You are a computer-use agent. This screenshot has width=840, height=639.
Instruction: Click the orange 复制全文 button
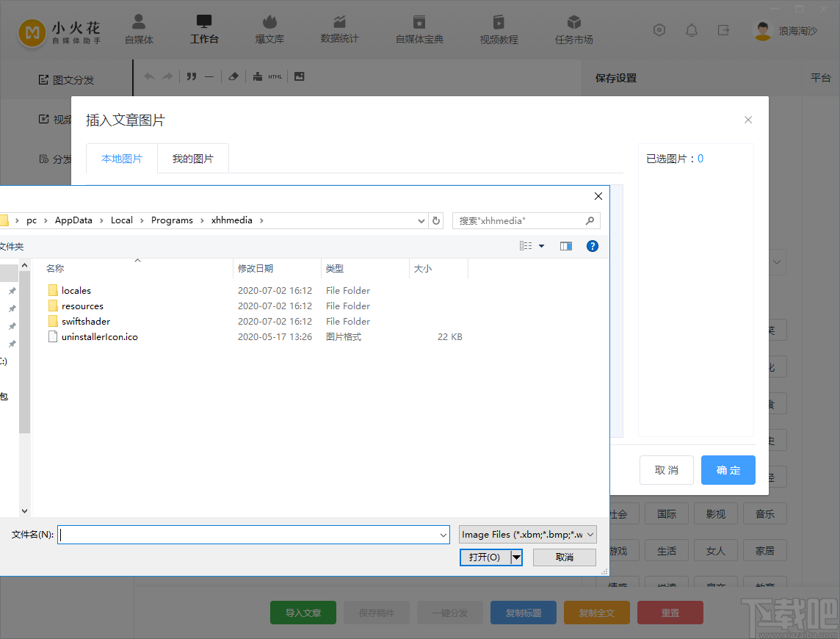tap(597, 613)
